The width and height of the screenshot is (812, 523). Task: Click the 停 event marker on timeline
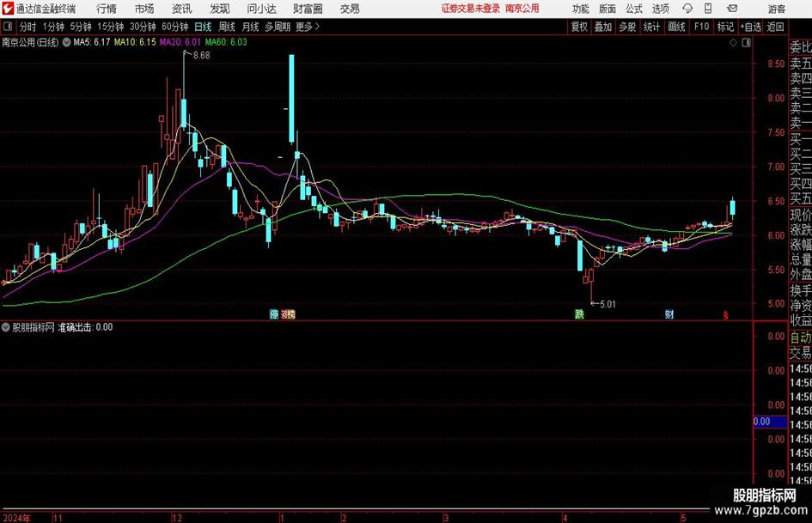[x=274, y=314]
